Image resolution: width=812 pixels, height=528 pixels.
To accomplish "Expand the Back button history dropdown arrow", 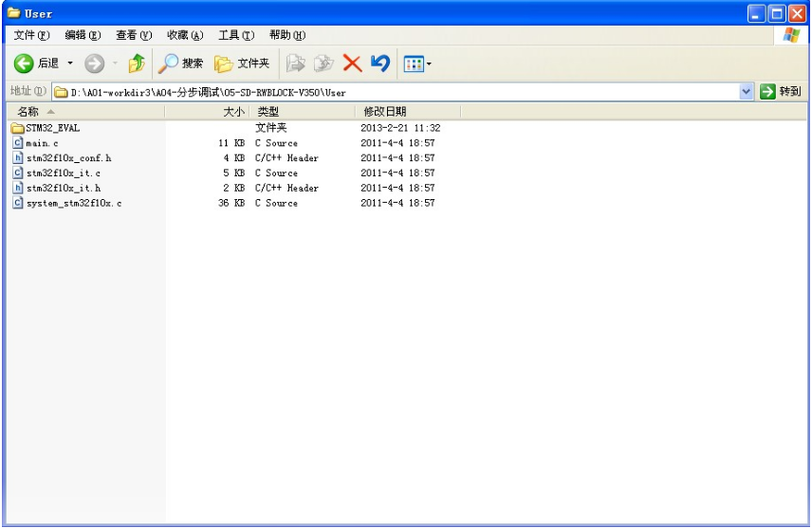I will 69,64.
